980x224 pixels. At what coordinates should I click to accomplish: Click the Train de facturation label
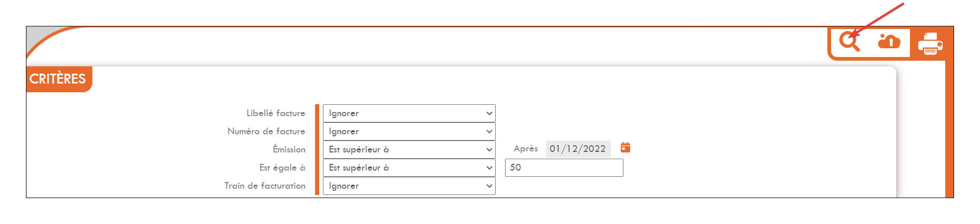click(x=265, y=186)
